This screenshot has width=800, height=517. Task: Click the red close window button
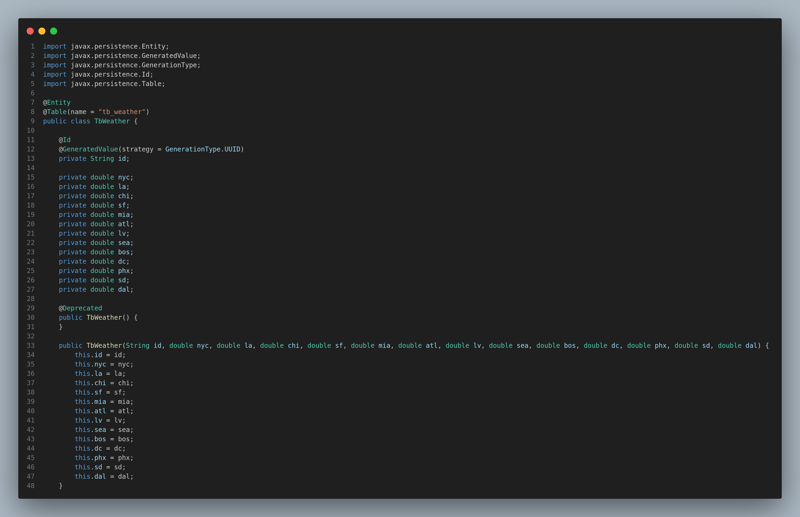[30, 31]
